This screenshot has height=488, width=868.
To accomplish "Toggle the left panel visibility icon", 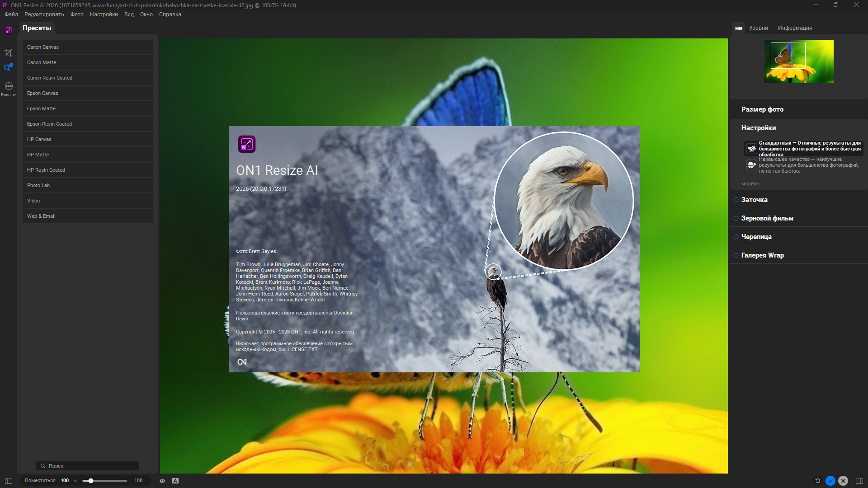I will [9, 481].
